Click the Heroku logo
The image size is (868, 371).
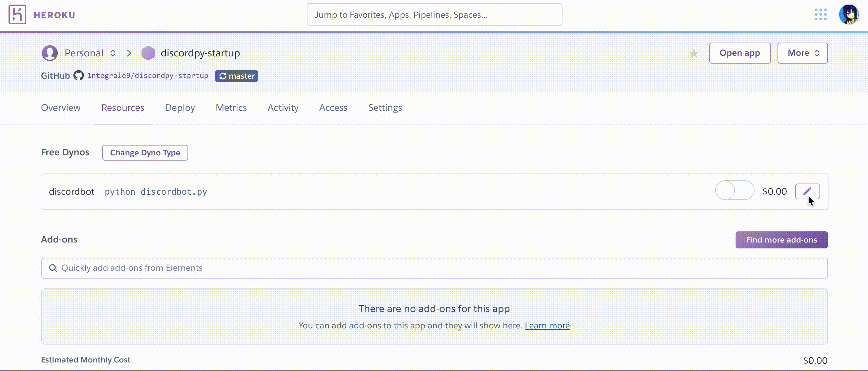(17, 14)
